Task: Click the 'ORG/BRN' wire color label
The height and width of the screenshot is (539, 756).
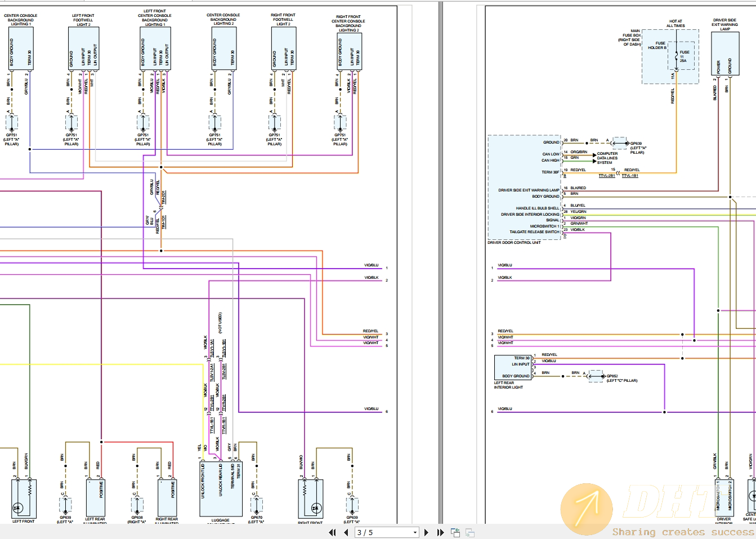Action: (579, 152)
